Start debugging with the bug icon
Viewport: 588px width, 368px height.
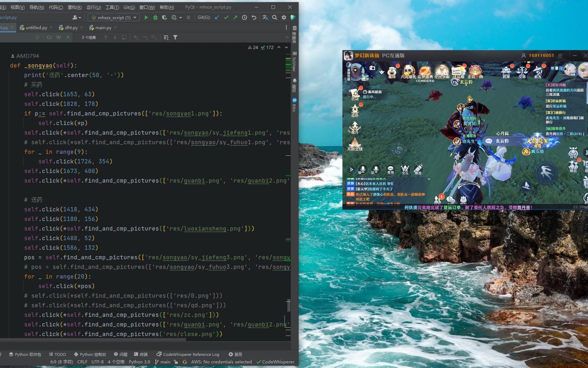pos(155,17)
